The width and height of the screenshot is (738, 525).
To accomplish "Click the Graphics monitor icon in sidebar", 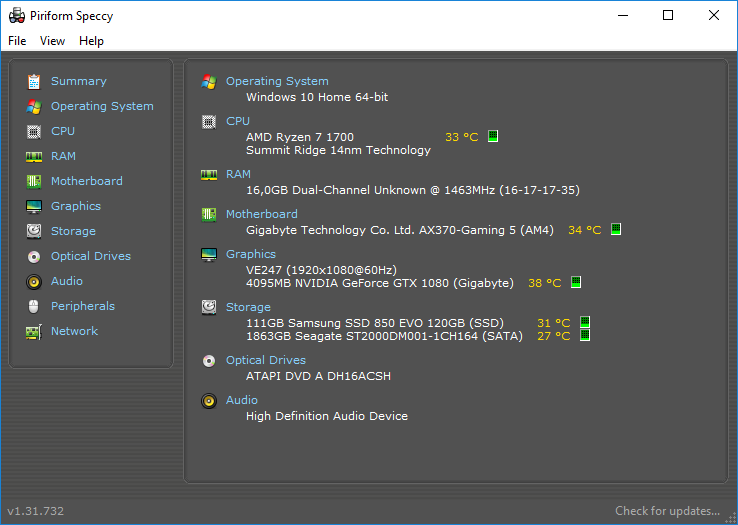I will [x=34, y=206].
